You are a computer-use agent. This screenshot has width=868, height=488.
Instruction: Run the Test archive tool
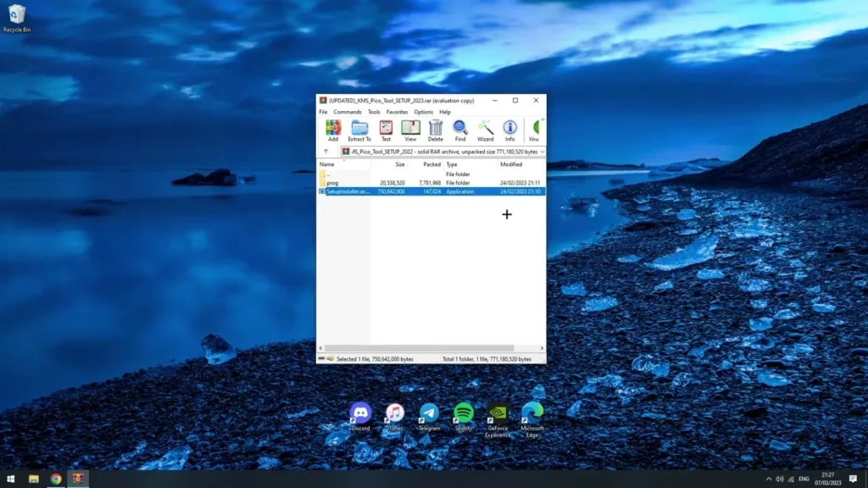pos(386,130)
